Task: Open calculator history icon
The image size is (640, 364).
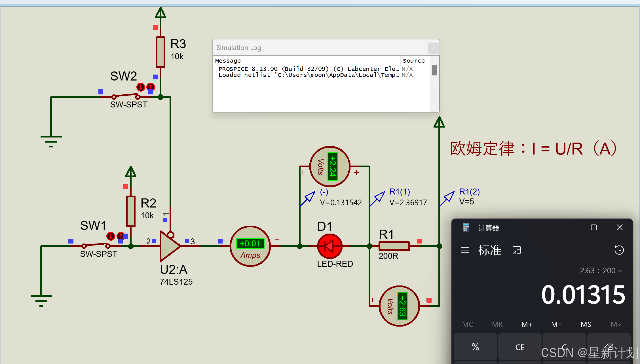Action: click(619, 250)
